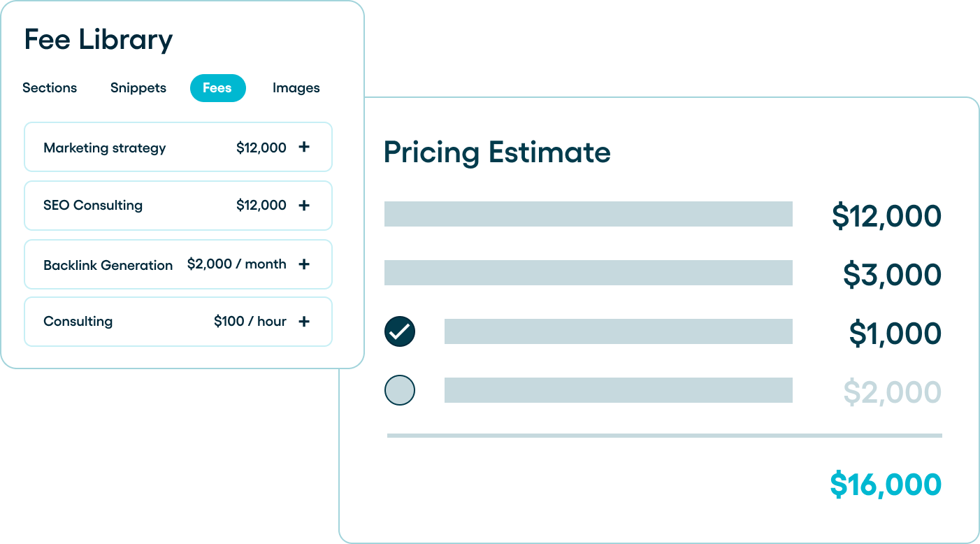Click the $12,000 estimate line amount
Image resolution: width=980 pixels, height=544 pixels.
pos(886,216)
